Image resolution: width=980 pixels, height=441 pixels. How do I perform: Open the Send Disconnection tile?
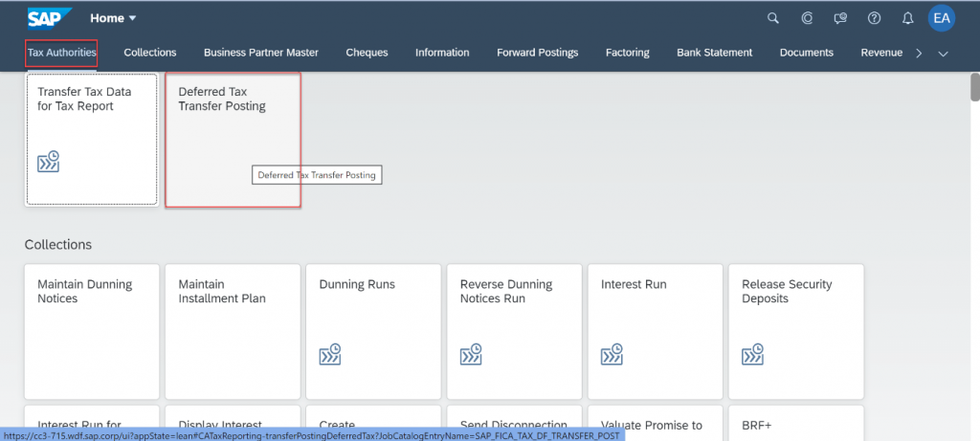click(x=514, y=423)
